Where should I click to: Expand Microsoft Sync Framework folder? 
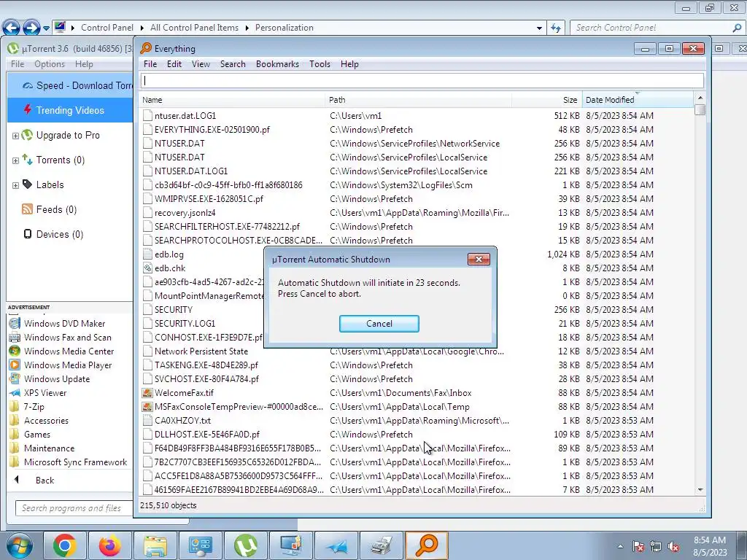click(x=75, y=462)
